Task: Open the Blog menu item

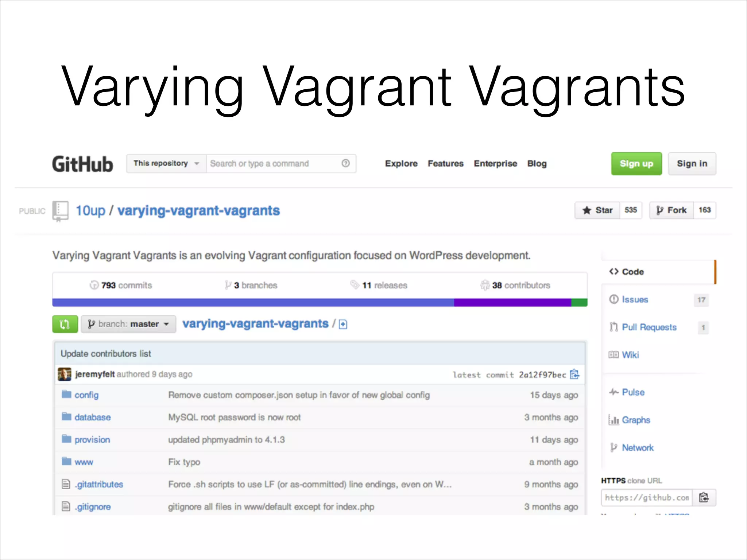Action: [x=537, y=164]
